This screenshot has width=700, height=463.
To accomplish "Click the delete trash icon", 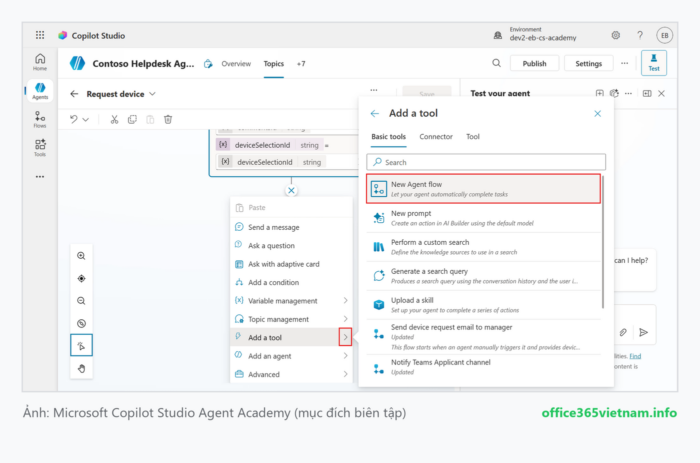I will tap(168, 119).
